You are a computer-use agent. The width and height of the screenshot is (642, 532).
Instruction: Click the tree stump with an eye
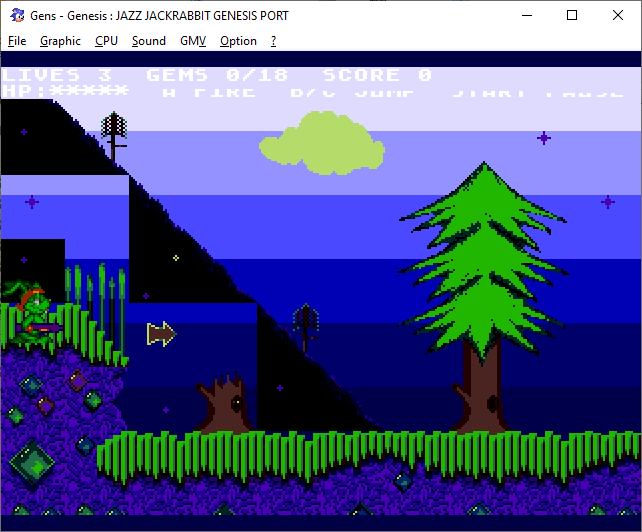click(x=224, y=403)
